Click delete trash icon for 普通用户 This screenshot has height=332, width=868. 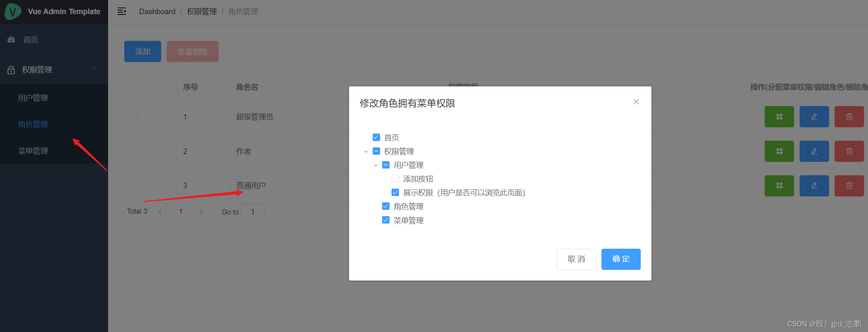(x=849, y=186)
